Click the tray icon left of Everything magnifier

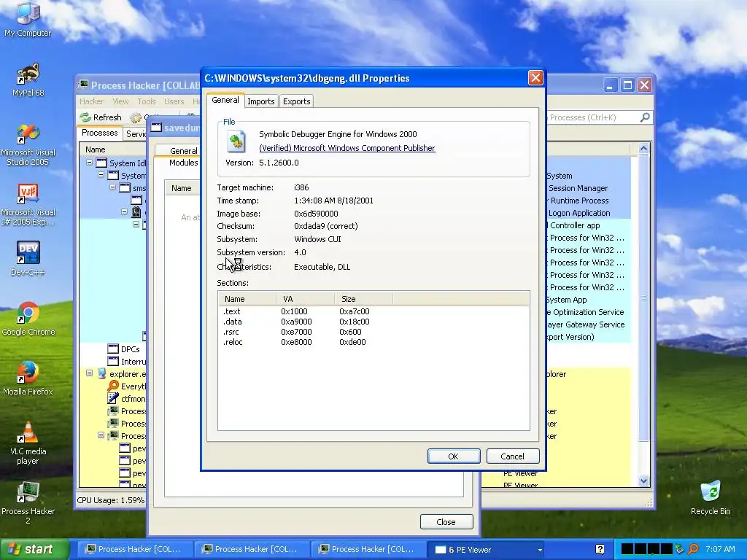[680, 549]
